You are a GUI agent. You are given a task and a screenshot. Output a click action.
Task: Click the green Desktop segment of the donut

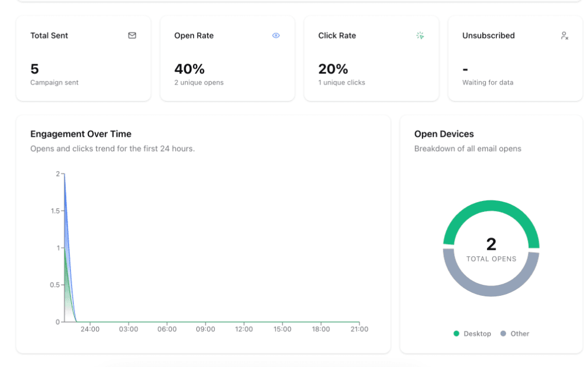coord(491,207)
